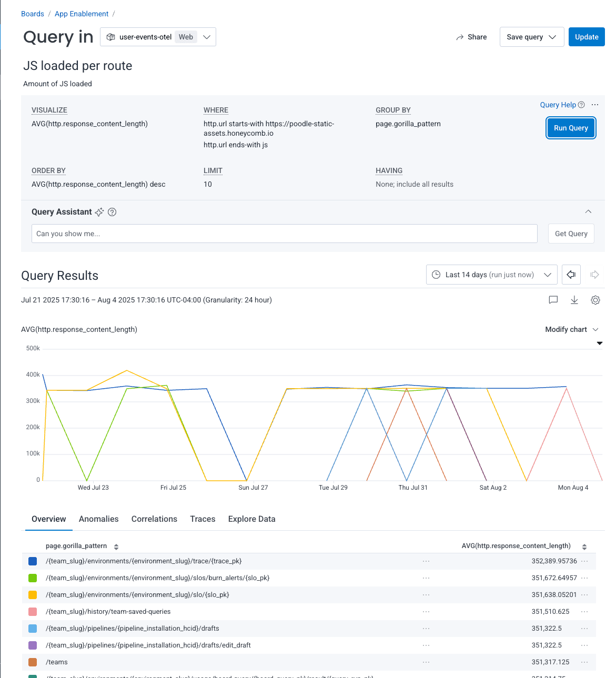Open graph settings gear icon
Image resolution: width=616 pixels, height=678 pixels.
pyautogui.click(x=595, y=300)
